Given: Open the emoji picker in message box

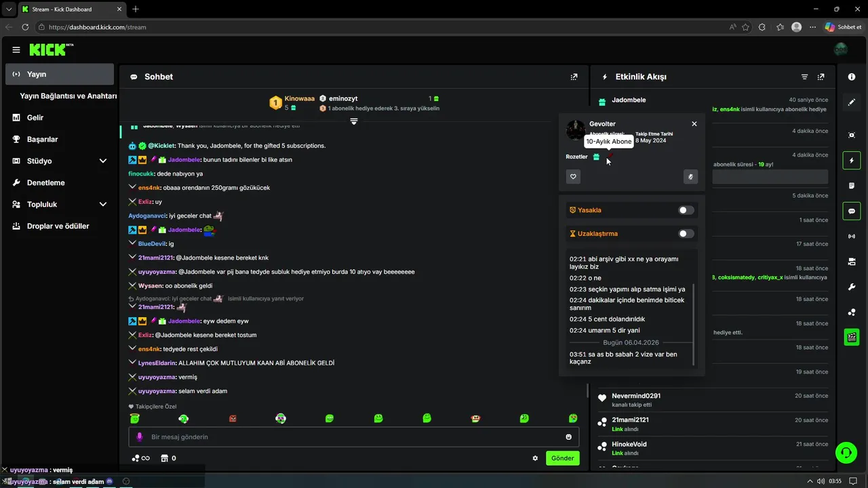Looking at the screenshot, I should [x=569, y=436].
